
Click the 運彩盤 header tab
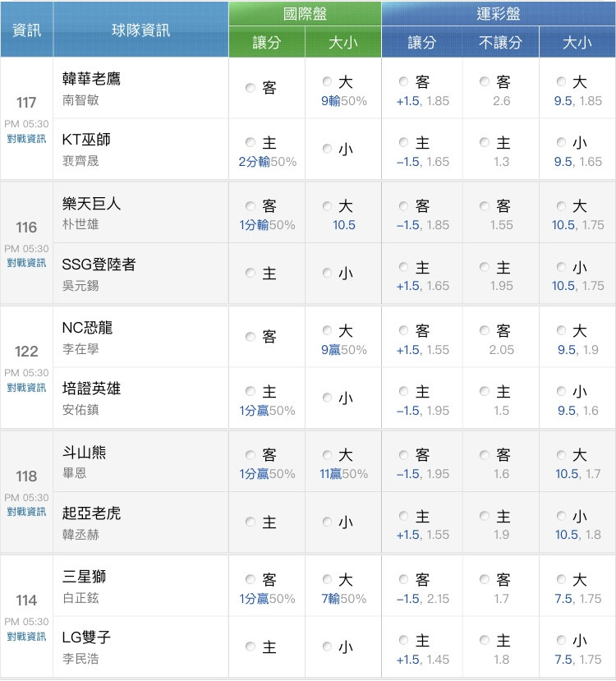click(x=499, y=14)
